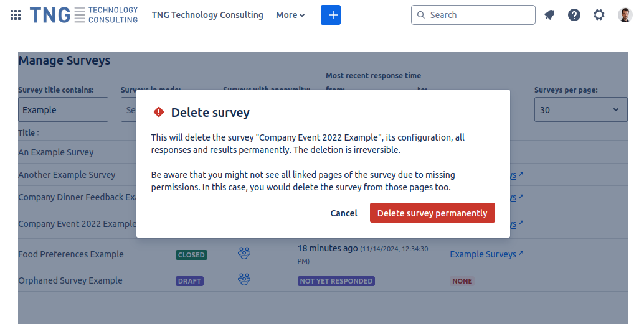Image resolution: width=644 pixels, height=324 pixels.
Task: Open the settings gear icon
Action: tap(599, 15)
